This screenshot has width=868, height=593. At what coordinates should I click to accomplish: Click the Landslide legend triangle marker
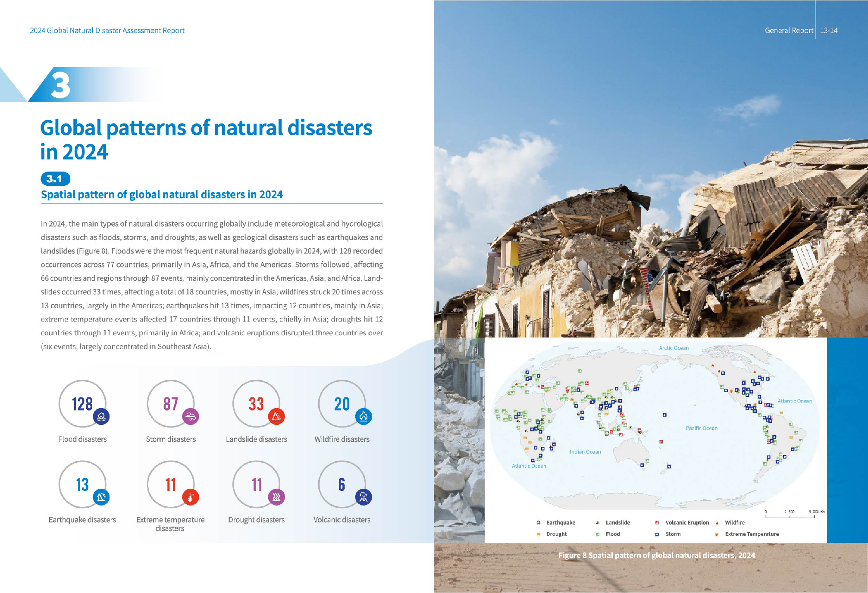click(598, 523)
